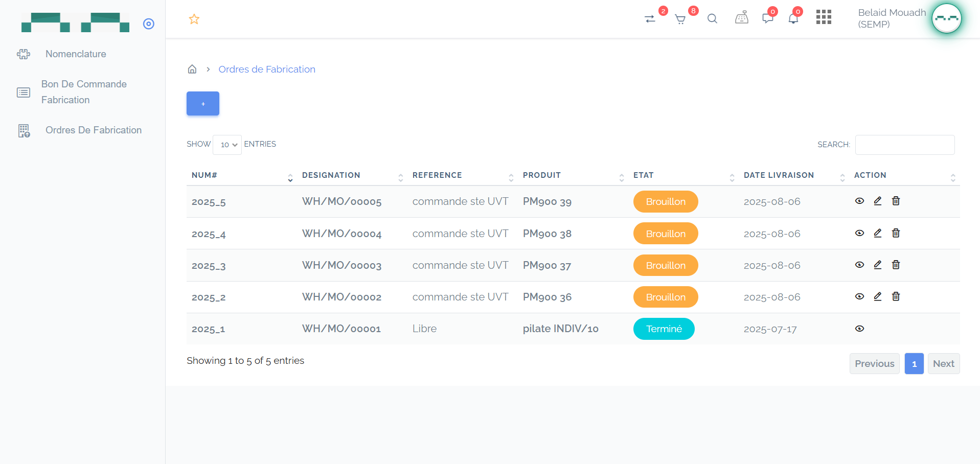
Task: Open the shopping cart icon
Action: point(680,19)
